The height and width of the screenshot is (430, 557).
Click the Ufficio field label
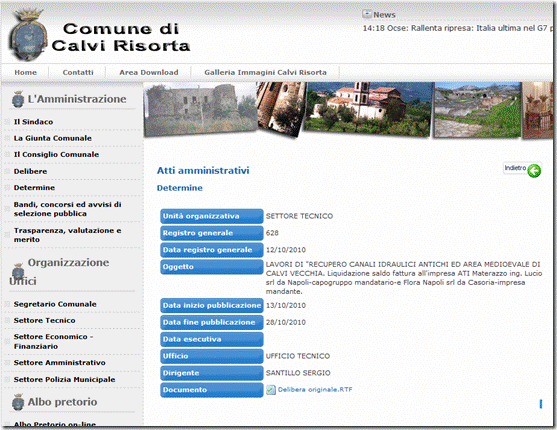[212, 356]
